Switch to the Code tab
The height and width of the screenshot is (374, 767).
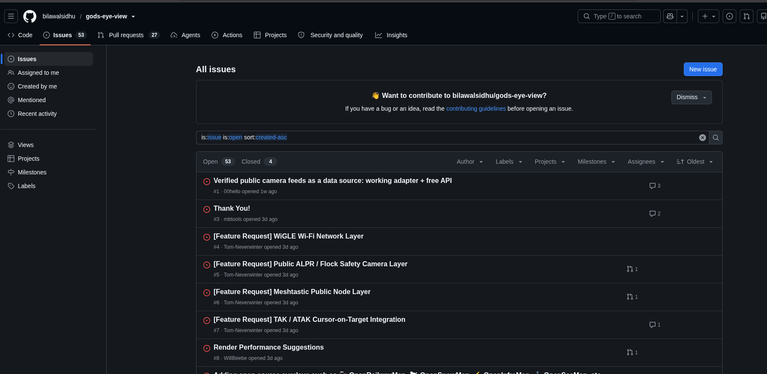(20, 35)
